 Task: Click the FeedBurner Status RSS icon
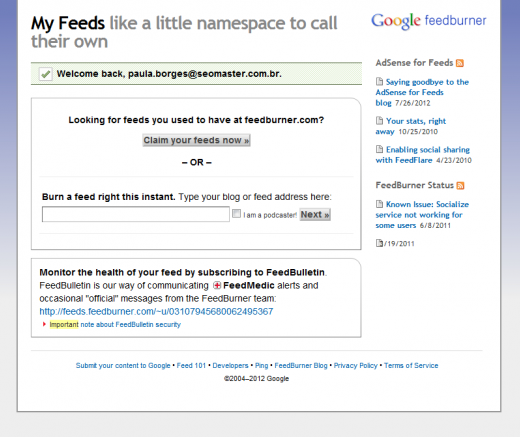point(460,186)
